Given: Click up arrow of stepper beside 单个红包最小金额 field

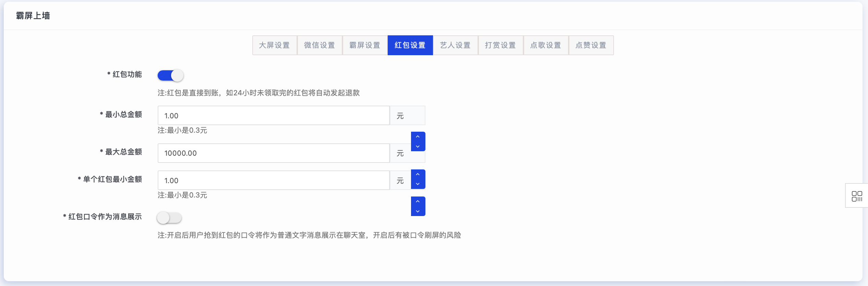Looking at the screenshot, I should coord(418,175).
